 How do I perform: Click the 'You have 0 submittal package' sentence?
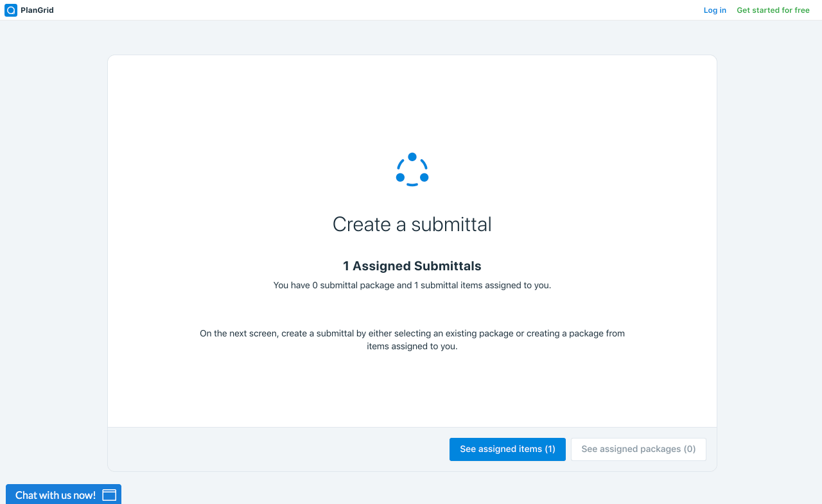click(x=412, y=285)
